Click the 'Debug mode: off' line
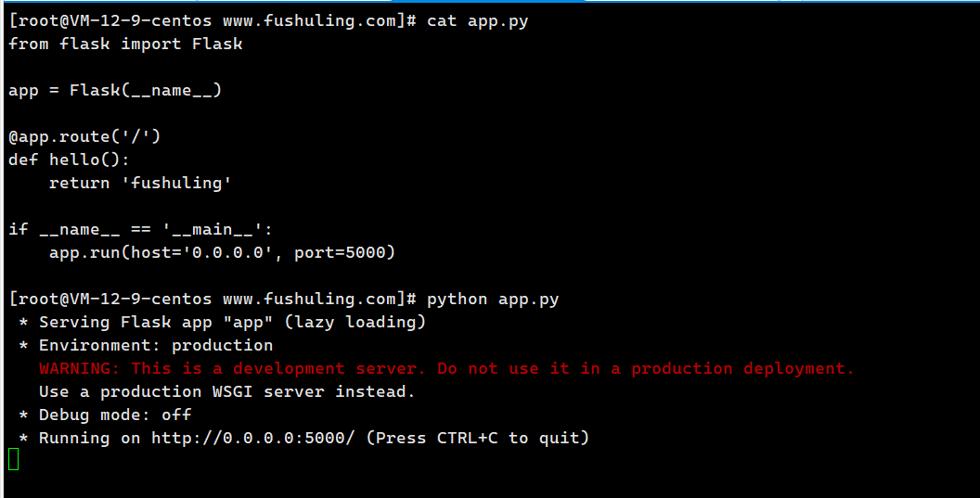This screenshot has height=498, width=980. point(114,415)
